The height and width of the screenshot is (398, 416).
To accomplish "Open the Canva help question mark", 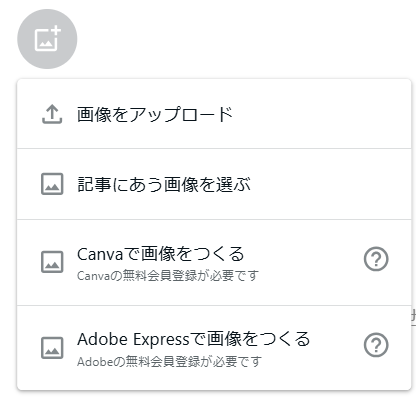I will pos(376,259).
